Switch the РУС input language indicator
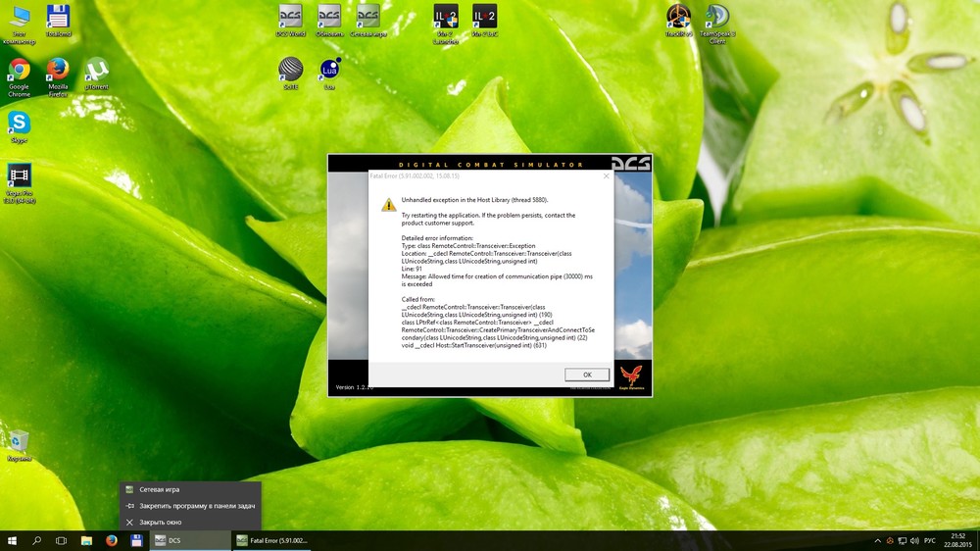980x551 pixels. [x=930, y=541]
